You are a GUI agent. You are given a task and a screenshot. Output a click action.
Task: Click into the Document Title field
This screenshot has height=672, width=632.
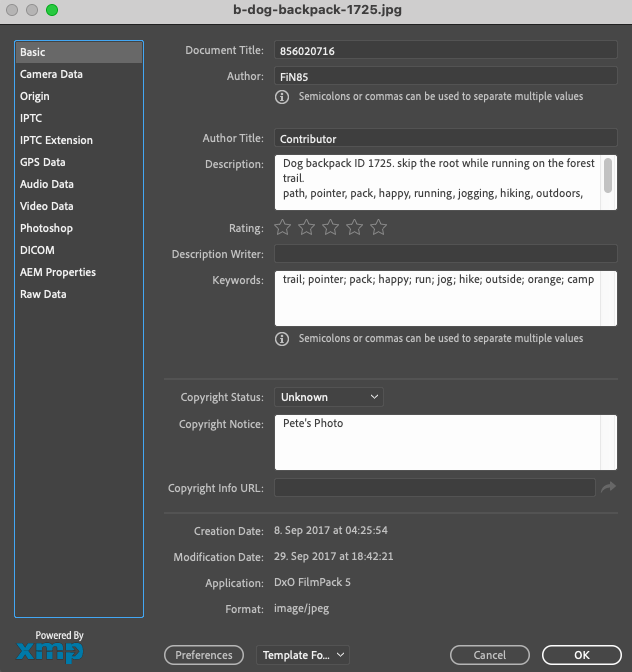(446, 50)
